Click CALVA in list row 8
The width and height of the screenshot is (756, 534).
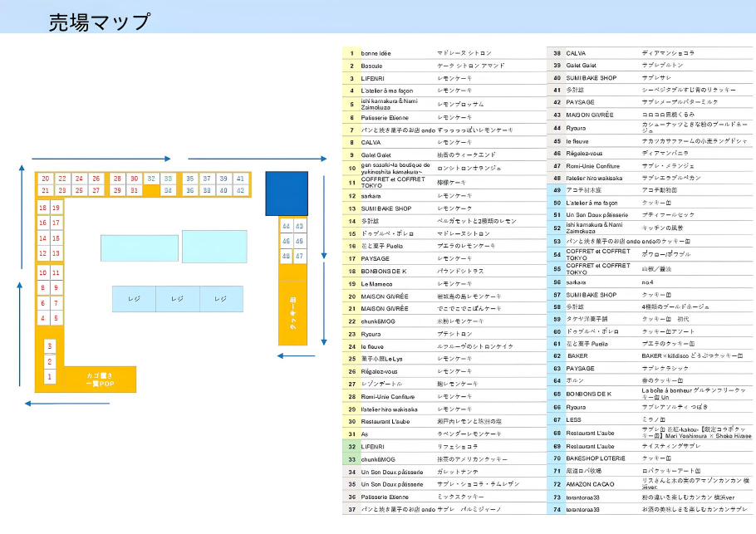(x=371, y=143)
